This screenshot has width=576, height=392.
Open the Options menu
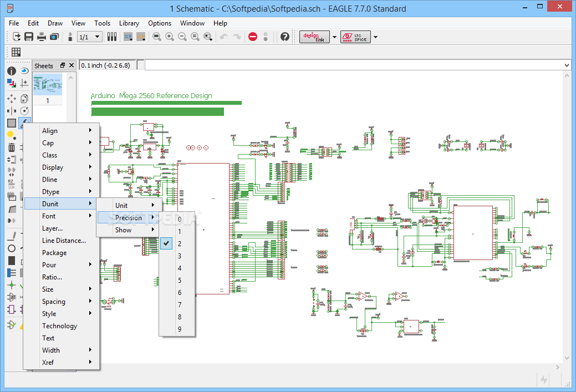pos(160,23)
